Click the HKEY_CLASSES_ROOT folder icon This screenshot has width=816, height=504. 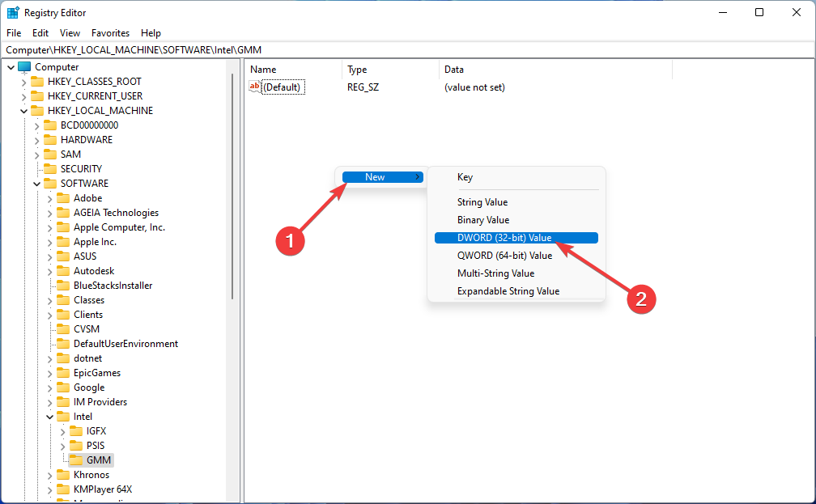pos(37,82)
